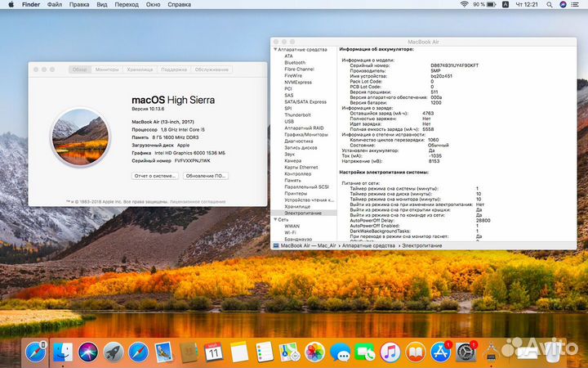Select Fibre Channel in hardware list
The image size is (588, 368).
[299, 69]
